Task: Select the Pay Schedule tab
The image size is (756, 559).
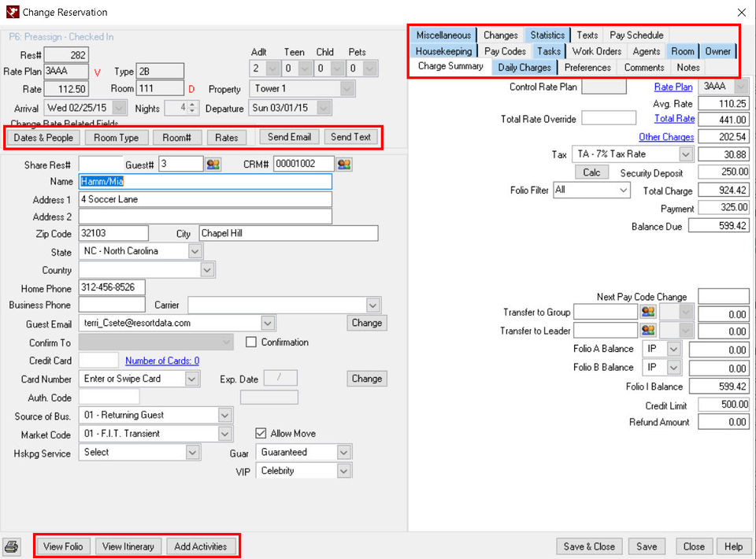Action: point(636,35)
